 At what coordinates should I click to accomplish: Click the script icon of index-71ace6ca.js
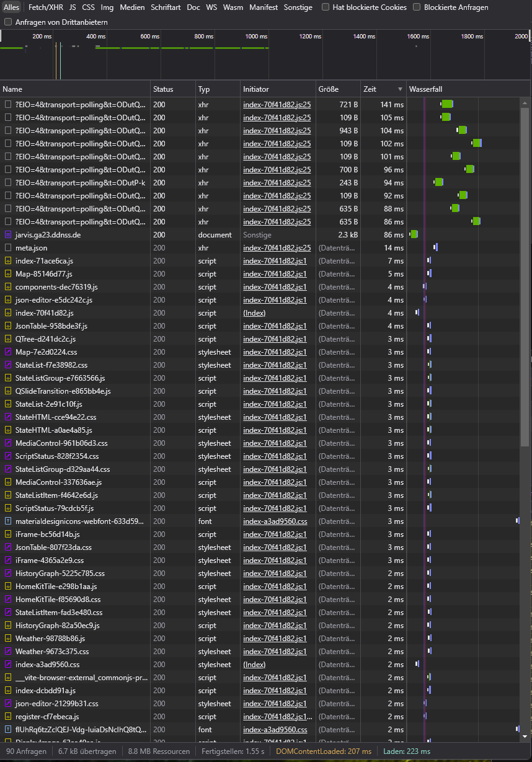[x=8, y=261]
